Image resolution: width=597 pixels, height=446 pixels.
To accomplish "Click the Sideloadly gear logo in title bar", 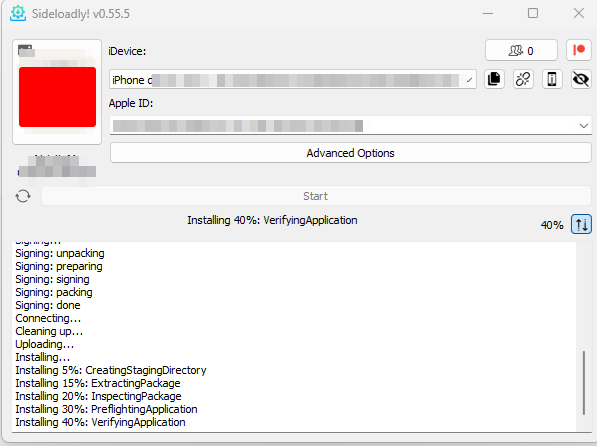I will [x=18, y=13].
